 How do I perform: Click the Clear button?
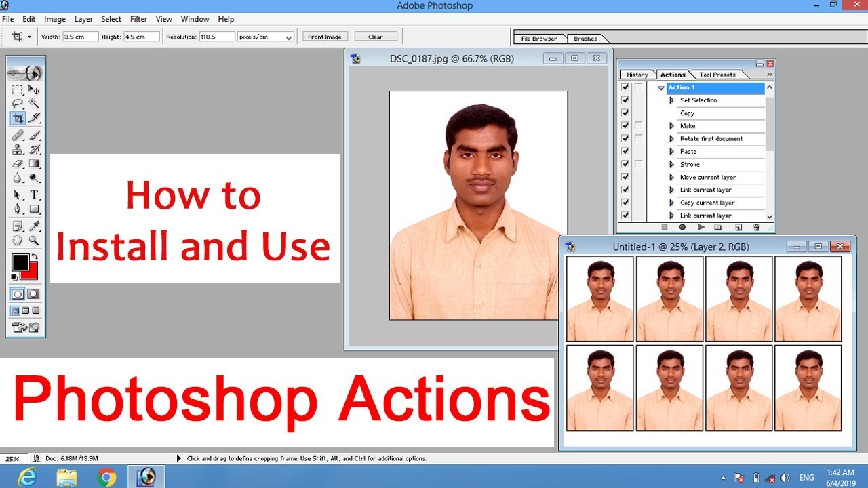click(376, 37)
